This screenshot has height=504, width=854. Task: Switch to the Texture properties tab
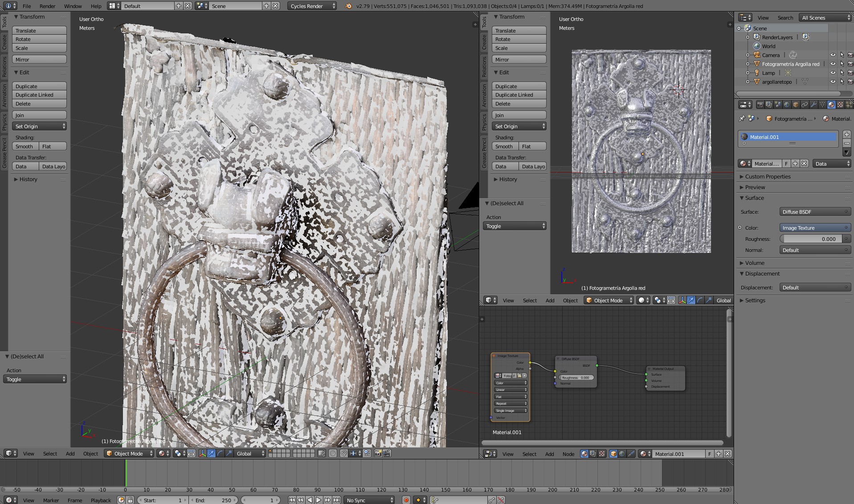(840, 105)
